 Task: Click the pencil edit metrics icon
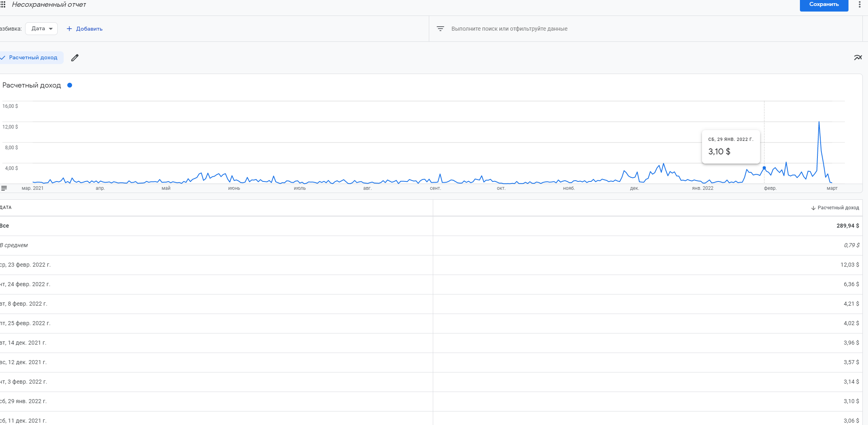(75, 58)
